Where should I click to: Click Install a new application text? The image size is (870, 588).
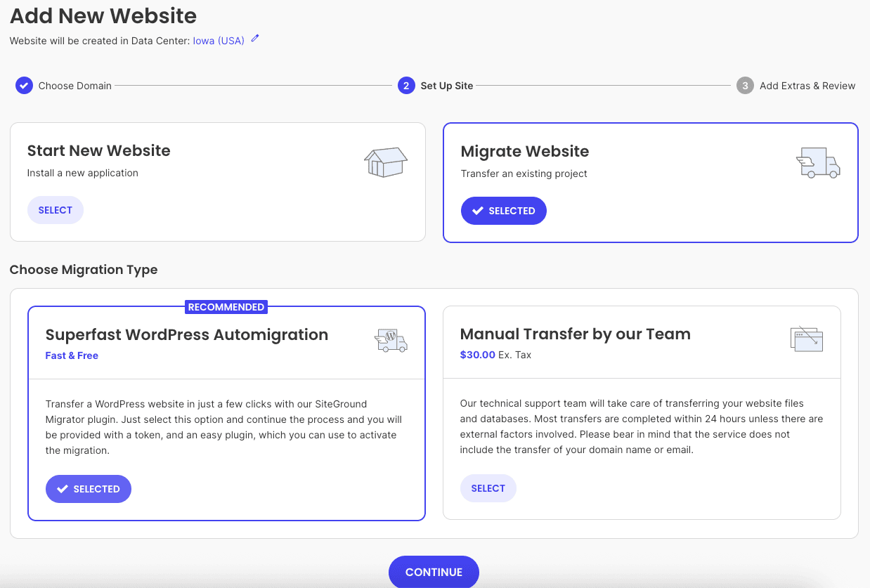click(83, 173)
